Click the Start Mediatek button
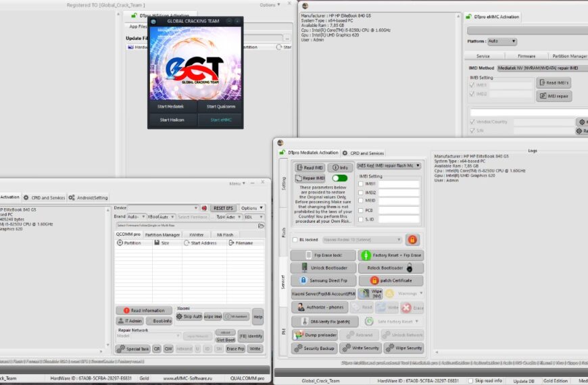Screen dimensions: 588x385 (x=172, y=106)
